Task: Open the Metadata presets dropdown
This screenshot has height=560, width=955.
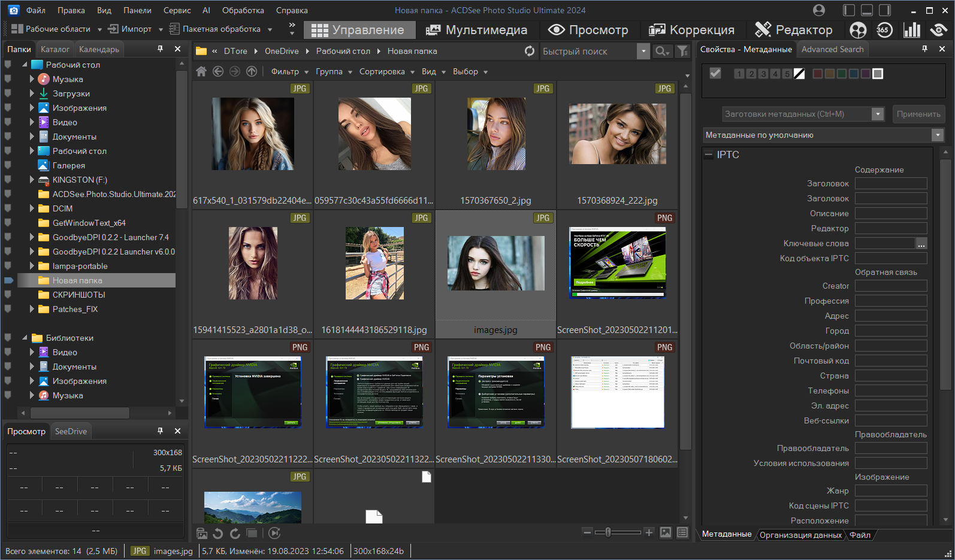Action: 878,114
